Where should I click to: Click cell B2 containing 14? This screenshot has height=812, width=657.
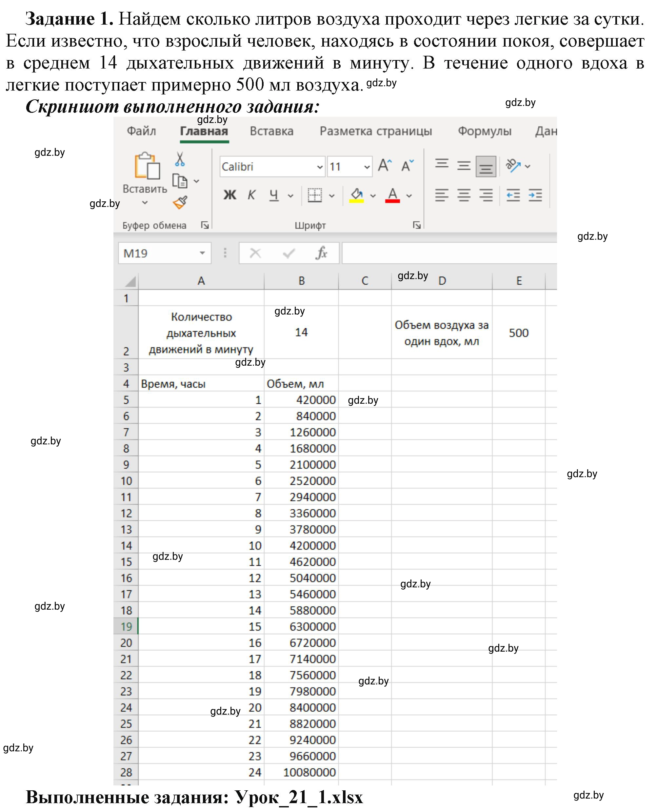tap(301, 332)
